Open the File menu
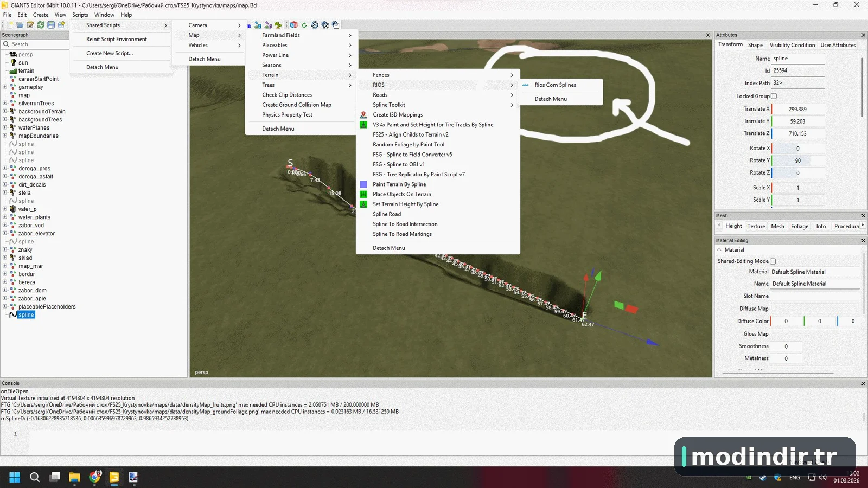Viewport: 868px width, 488px height. [7, 15]
